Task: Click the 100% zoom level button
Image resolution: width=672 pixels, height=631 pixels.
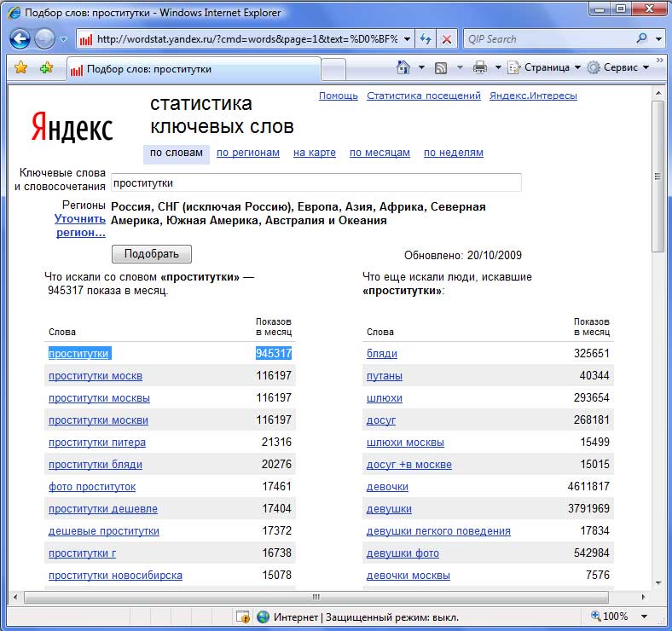Action: click(x=610, y=617)
